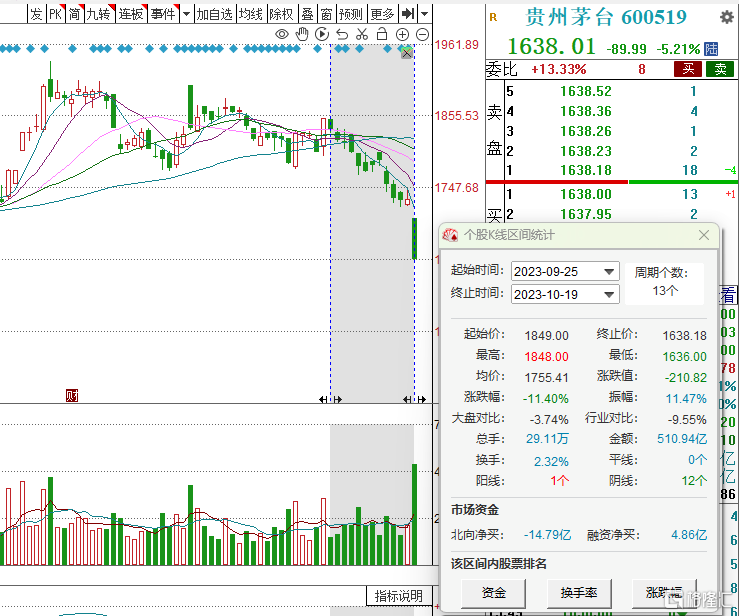
Task: Click the blue 陆 badge icon
Action: point(711,49)
